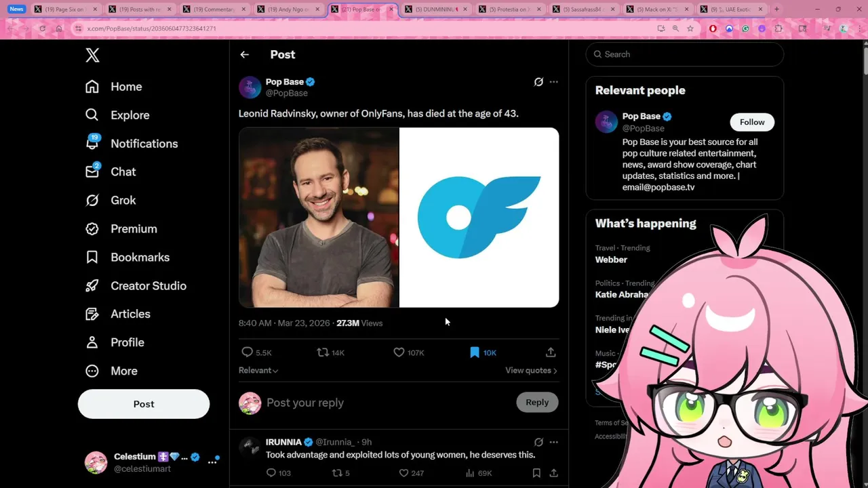The width and height of the screenshot is (868, 488).
Task: Click the Search box at top right
Action: click(x=685, y=54)
